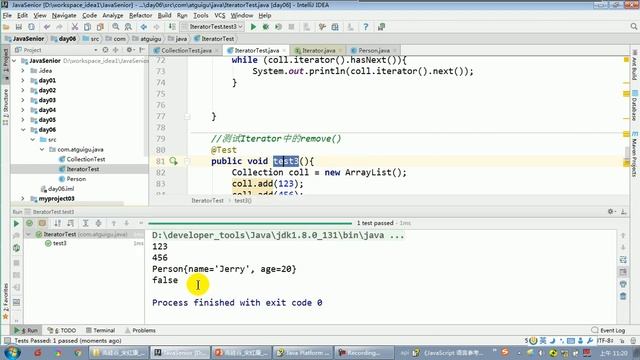
Task: Switch to CollectionTest.java tab
Action: pos(186,50)
